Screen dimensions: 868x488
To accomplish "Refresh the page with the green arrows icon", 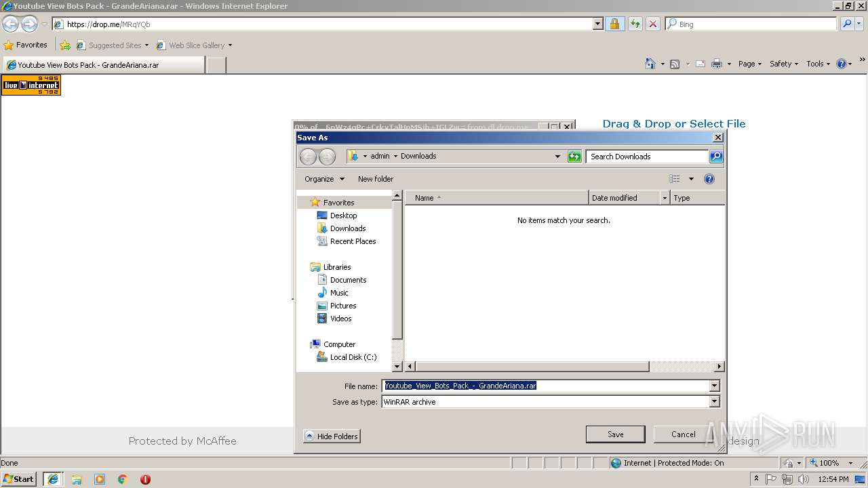I will [x=635, y=24].
